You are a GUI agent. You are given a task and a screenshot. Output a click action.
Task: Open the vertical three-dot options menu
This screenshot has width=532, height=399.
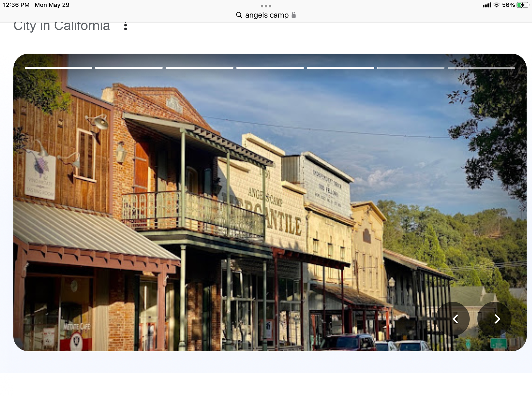[125, 26]
